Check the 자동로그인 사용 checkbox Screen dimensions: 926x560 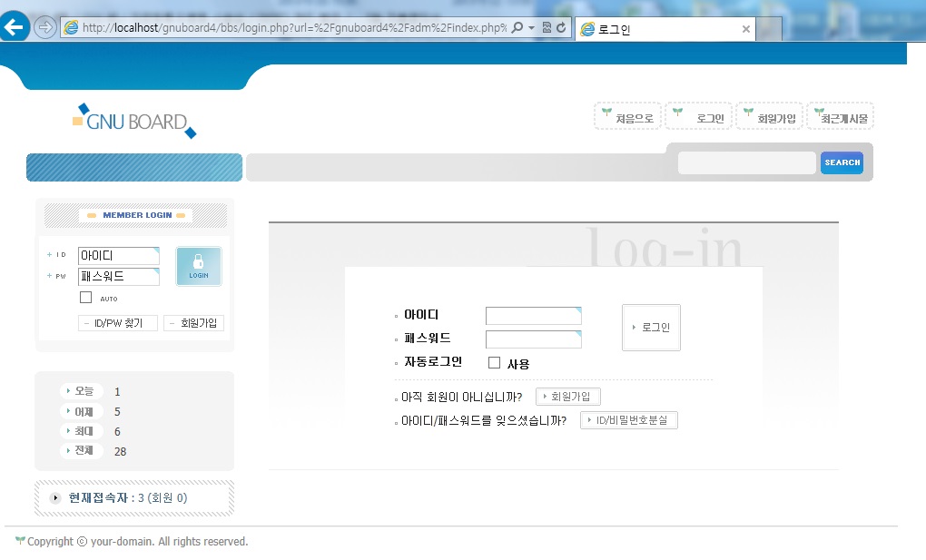[x=495, y=363]
